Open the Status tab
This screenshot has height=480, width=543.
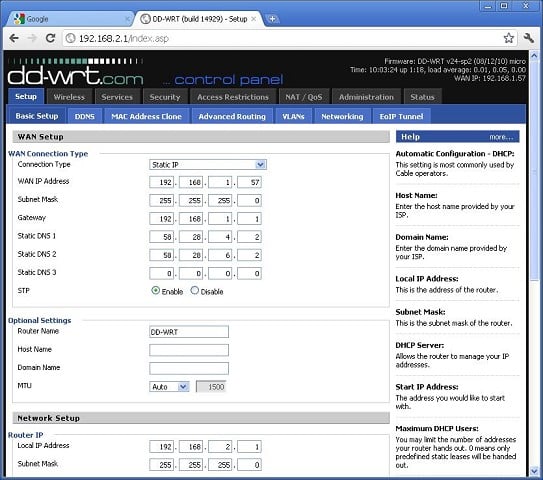coord(422,97)
